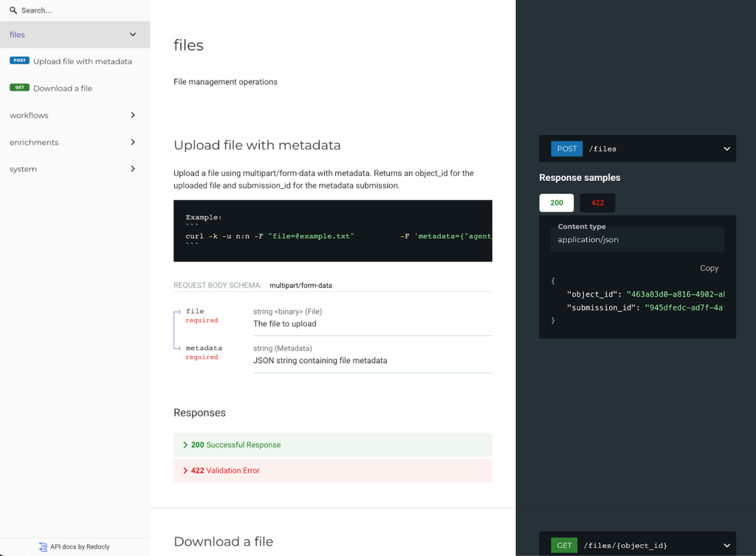Collapse the files sidebar section
The height and width of the screenshot is (556, 756).
133,35
